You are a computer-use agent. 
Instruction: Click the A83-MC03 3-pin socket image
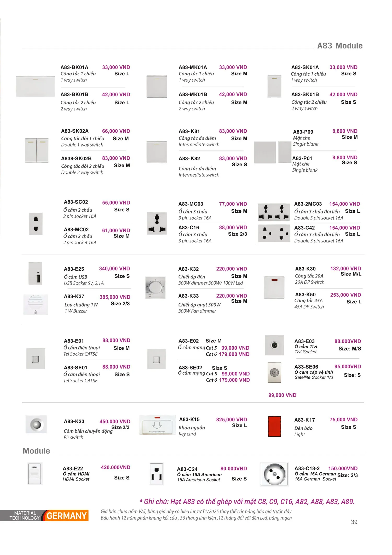(x=157, y=223)
